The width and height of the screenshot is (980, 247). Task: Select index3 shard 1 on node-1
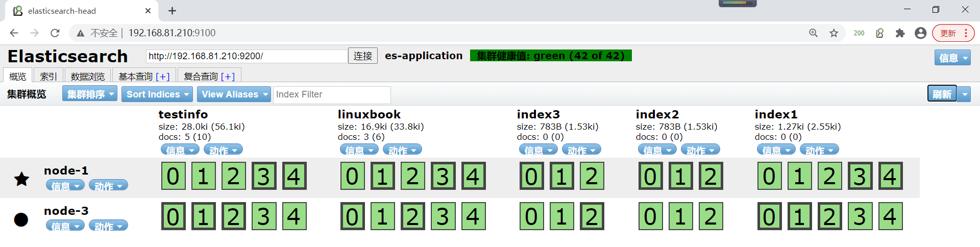pos(561,176)
